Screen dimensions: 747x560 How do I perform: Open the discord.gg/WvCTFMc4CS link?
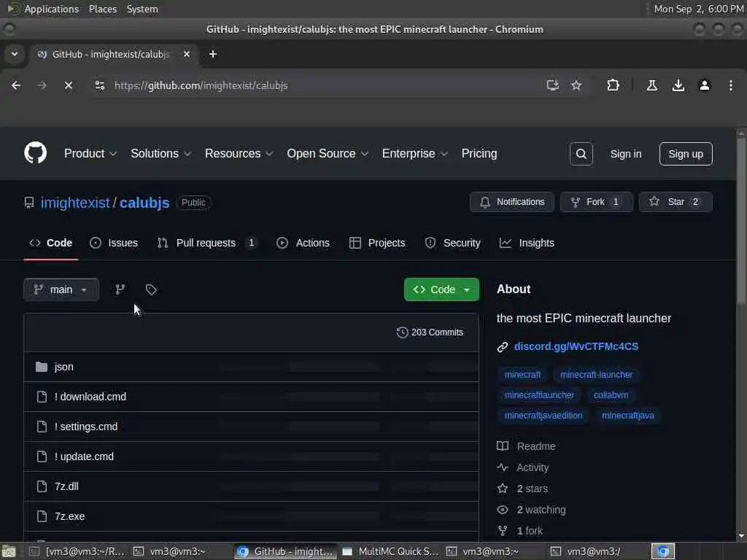click(x=576, y=346)
